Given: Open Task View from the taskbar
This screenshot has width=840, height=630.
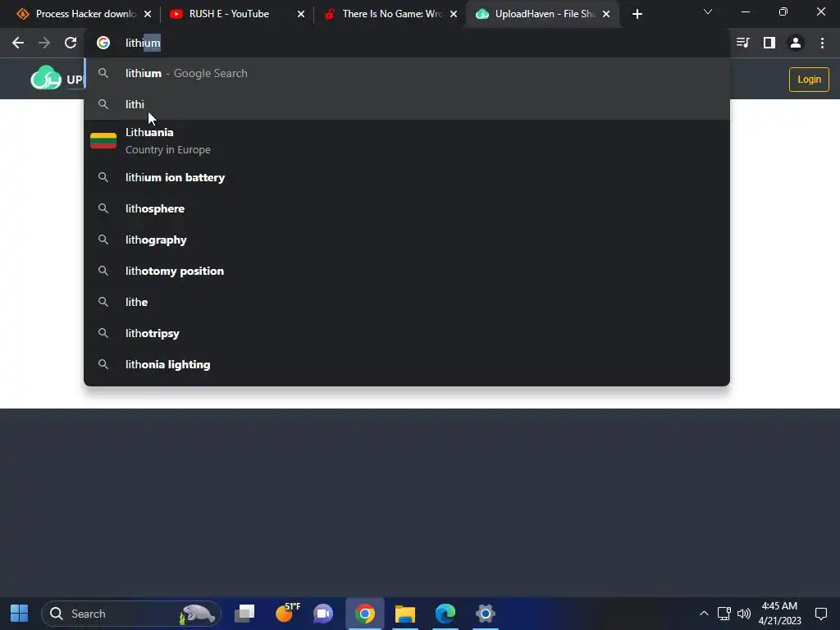Looking at the screenshot, I should pyautogui.click(x=245, y=614).
